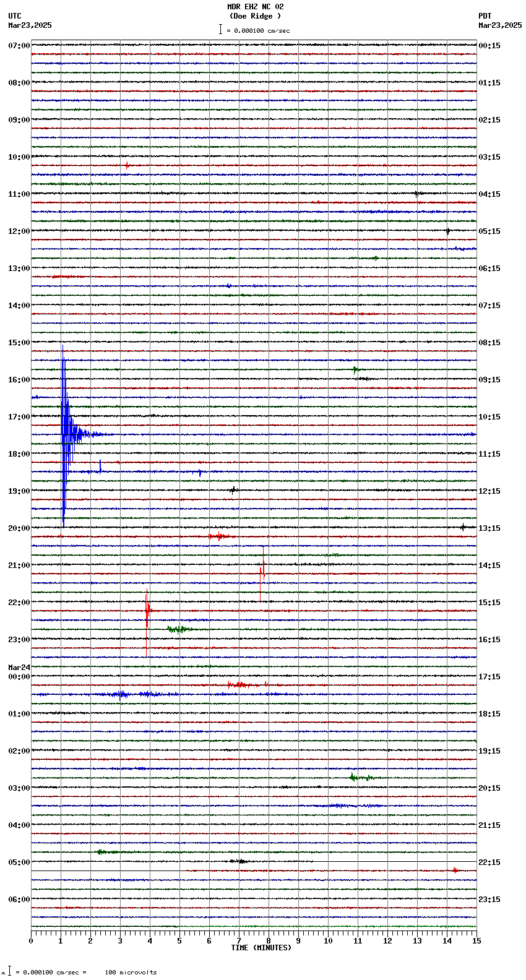Viewport: 526px width, 980px height.
Task: Click the station title MDR EHZ NC 02
Action: click(256, 7)
